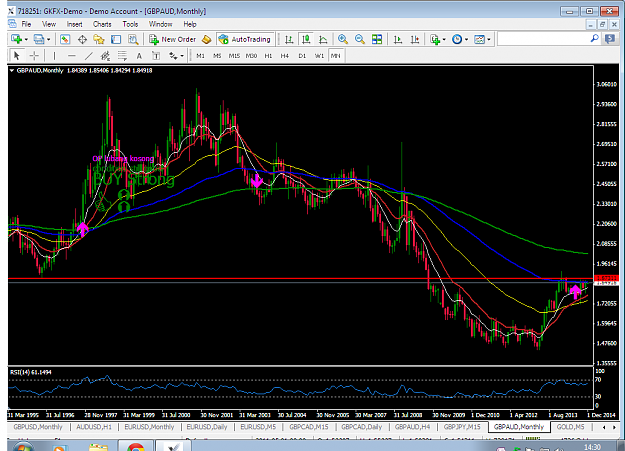This screenshot has height=451, width=625.
Task: Switch chart to M1 timeframe
Action: coord(200,56)
